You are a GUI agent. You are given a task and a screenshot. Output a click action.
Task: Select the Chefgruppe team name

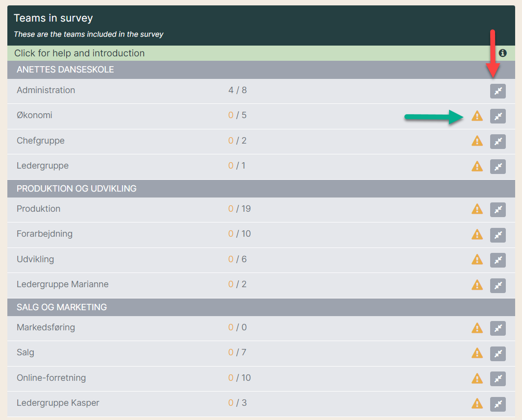tap(41, 141)
